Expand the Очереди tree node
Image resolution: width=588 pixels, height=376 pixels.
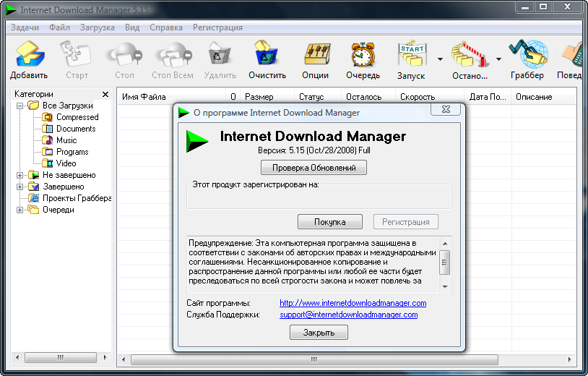pos(20,210)
